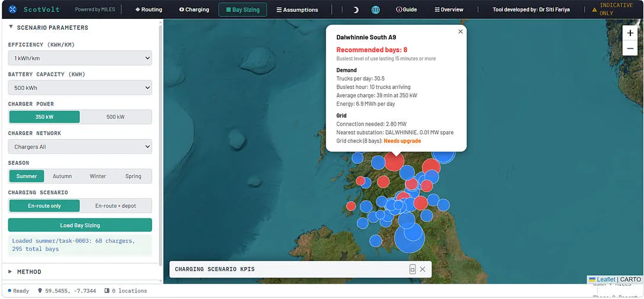Click 'Busiest hour: 10 trucks arriving' text
The image size is (644, 299).
pos(373,87)
